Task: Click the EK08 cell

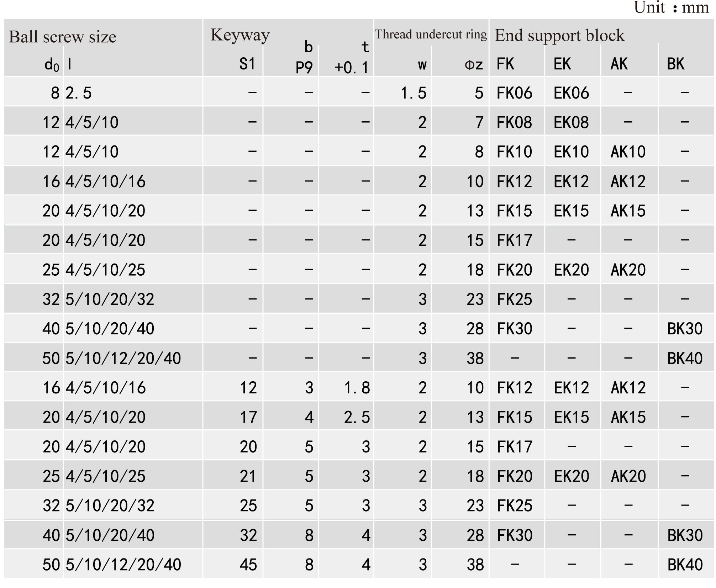Action: tap(571, 122)
